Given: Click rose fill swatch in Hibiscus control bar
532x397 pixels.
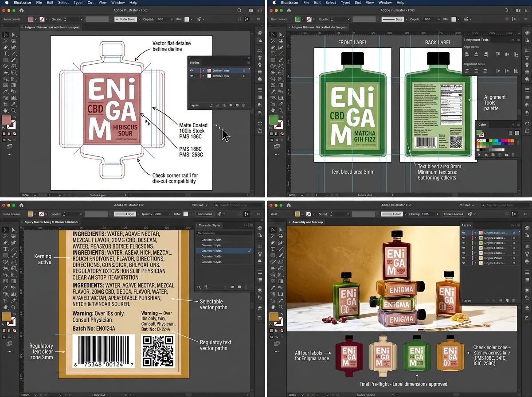Looking at the screenshot, I should pos(31,19).
